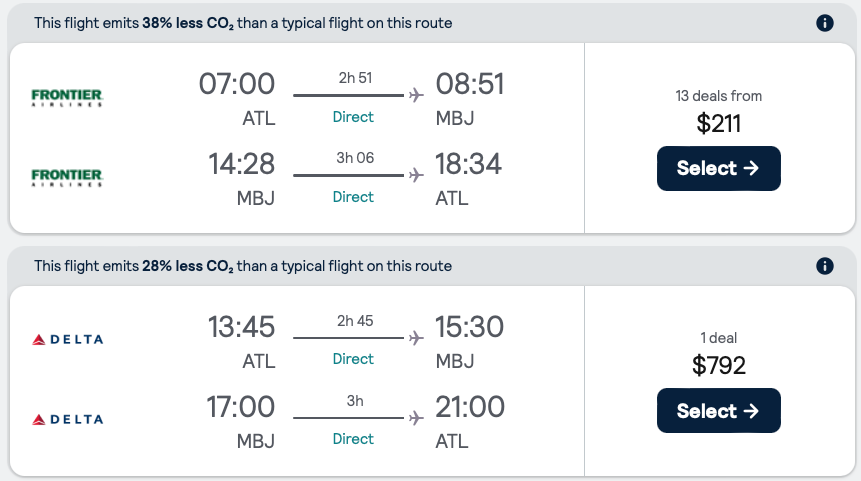This screenshot has height=481, width=861.
Task: Click the Delta logo on the 17:00 flight
Action: click(68, 419)
